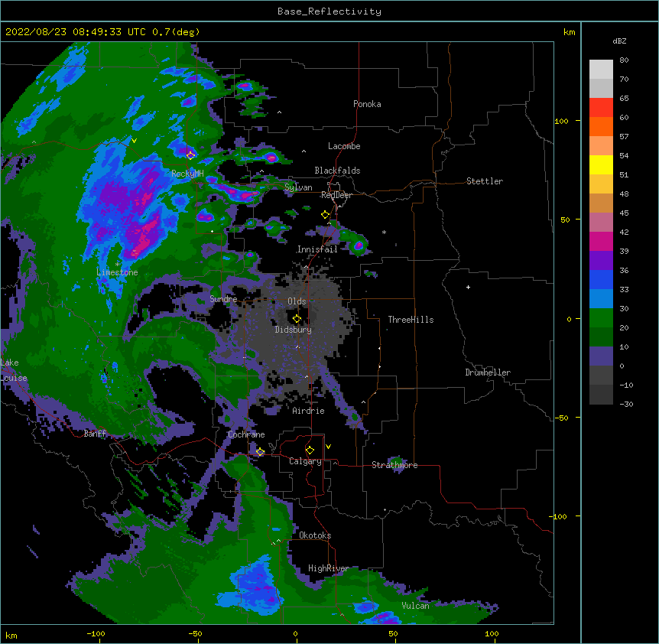This screenshot has width=659, height=644.
Task: Click the white asterisk marker east of Innisfail
Action: 384,233
